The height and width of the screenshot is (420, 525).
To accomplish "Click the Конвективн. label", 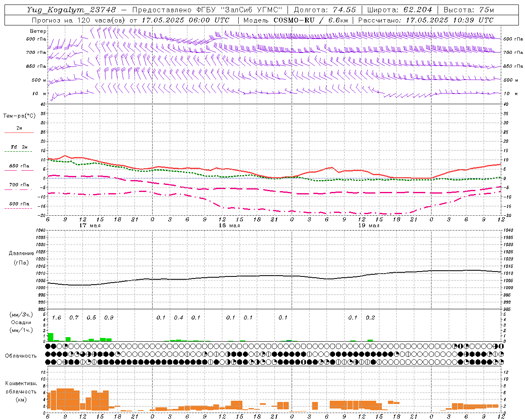I will 21,383.
